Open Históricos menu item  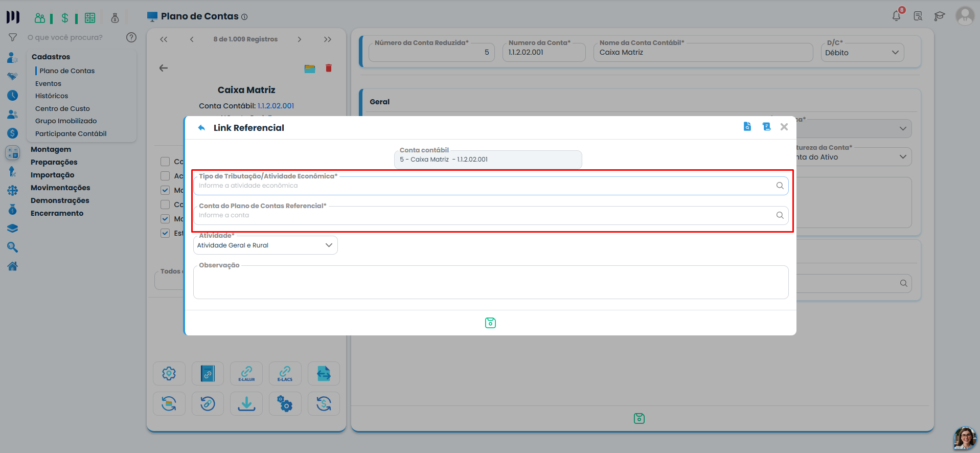click(52, 96)
